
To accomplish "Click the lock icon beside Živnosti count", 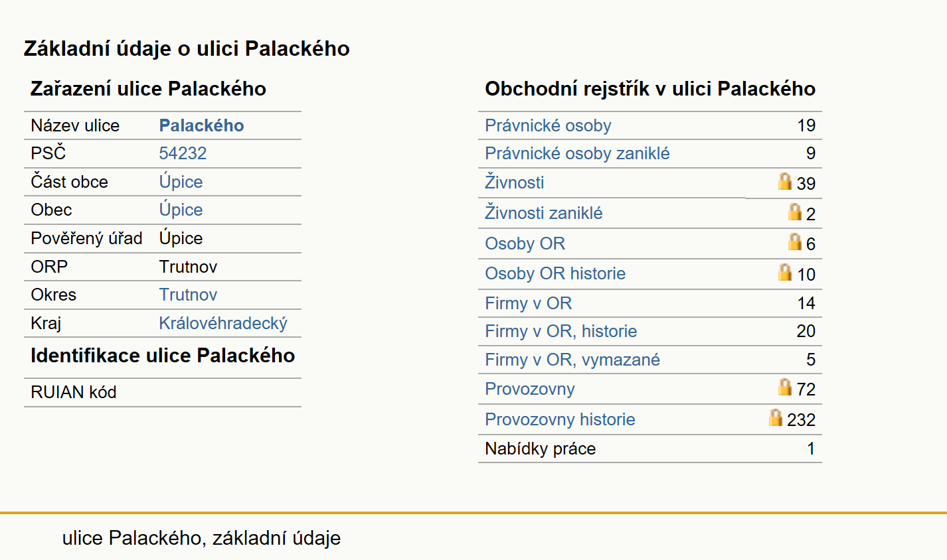I will pyautogui.click(x=785, y=181).
